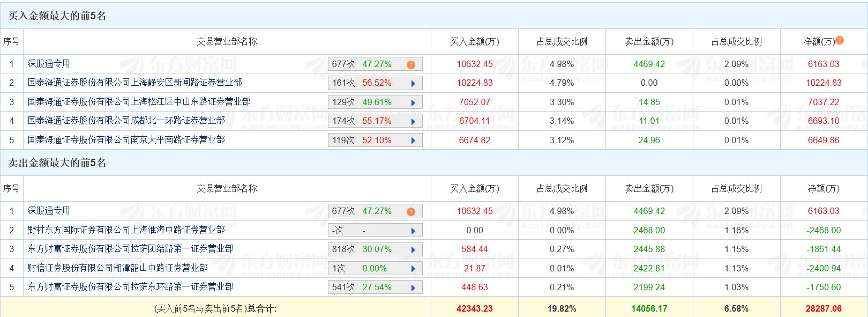Click total buy amount 42343.23
The width and height of the screenshot is (868, 317).
[475, 308]
